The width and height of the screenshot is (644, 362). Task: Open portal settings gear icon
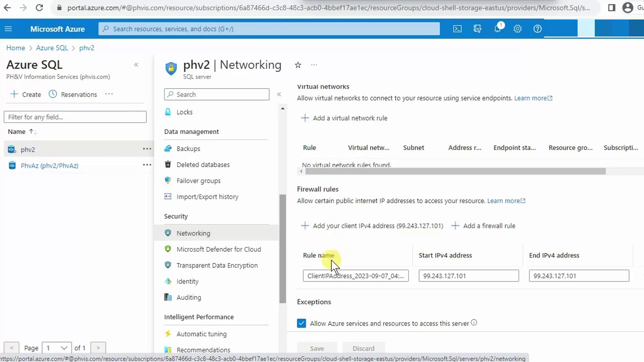(518, 29)
